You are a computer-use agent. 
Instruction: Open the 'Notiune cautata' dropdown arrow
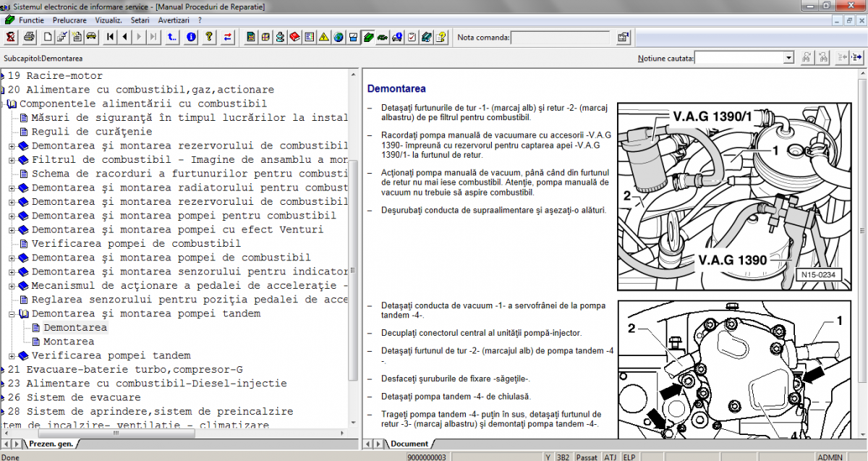788,58
